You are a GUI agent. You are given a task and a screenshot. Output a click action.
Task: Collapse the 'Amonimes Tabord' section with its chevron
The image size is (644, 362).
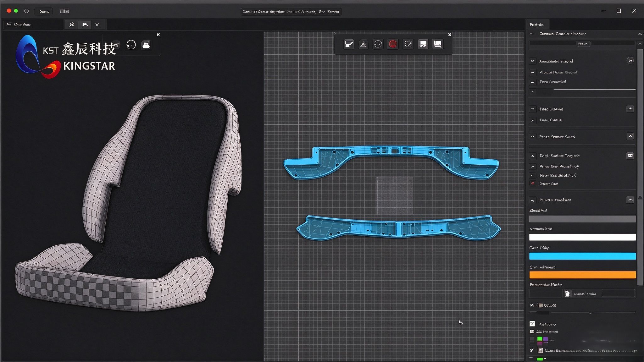[533, 61]
